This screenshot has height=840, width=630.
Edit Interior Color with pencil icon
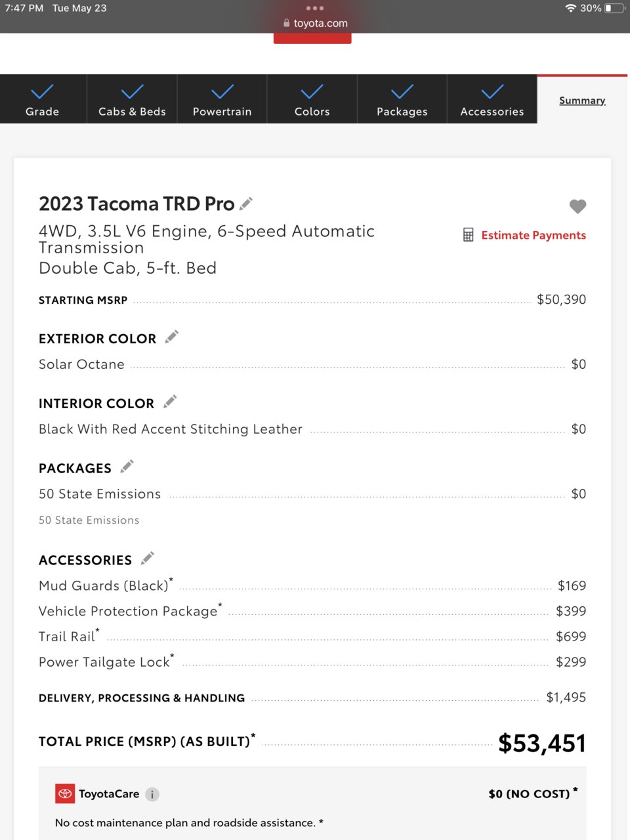coord(170,402)
